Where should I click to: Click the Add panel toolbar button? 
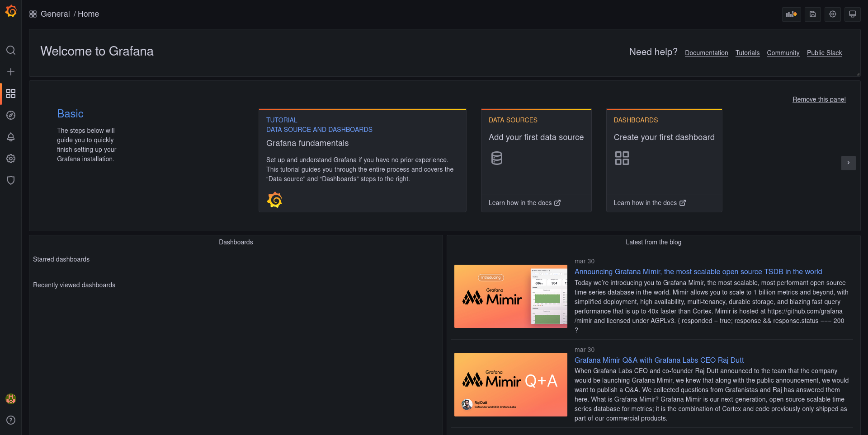(x=792, y=14)
